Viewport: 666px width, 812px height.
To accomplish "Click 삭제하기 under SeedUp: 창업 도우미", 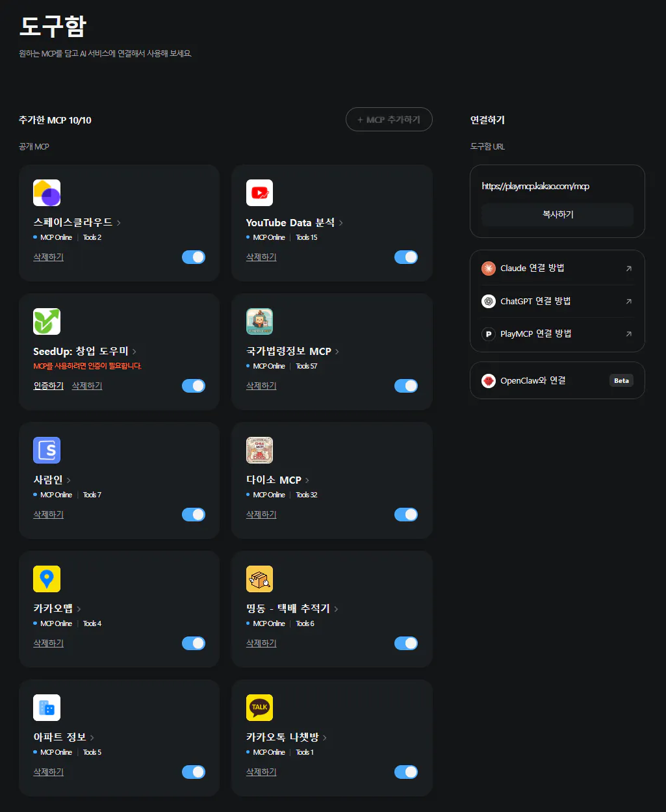I will coord(87,386).
